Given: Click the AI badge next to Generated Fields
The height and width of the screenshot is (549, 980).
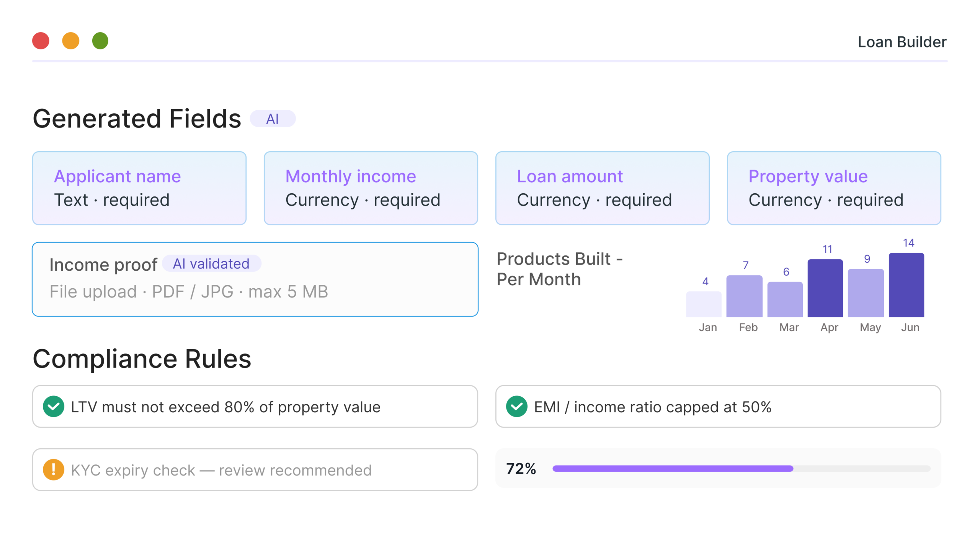Looking at the screenshot, I should pyautogui.click(x=273, y=119).
